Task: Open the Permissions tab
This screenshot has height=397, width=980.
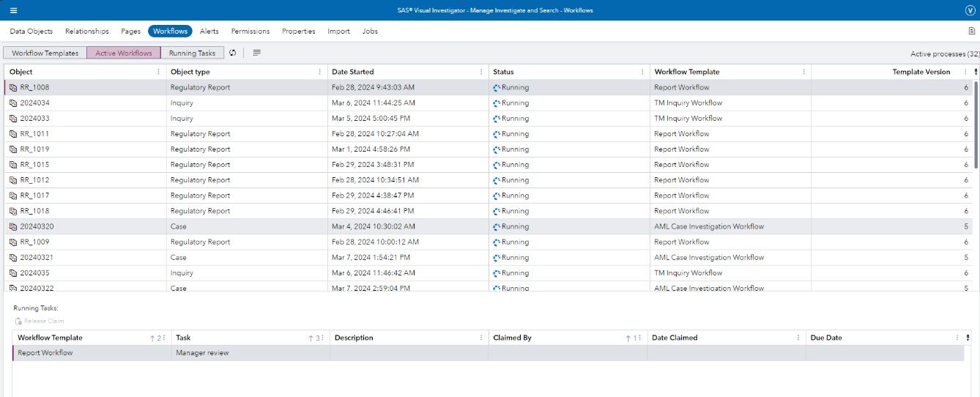Action: [x=250, y=31]
